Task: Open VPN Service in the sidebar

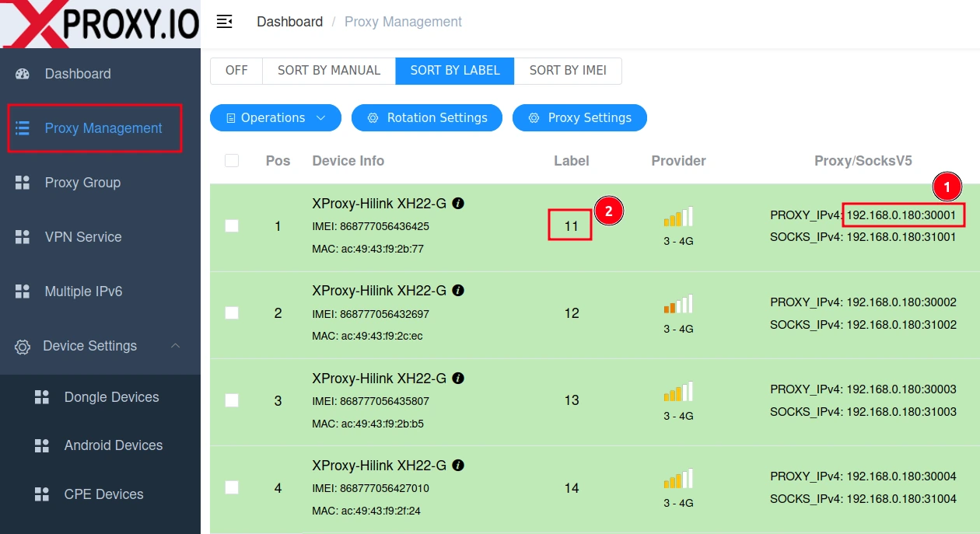Action: pos(100,237)
